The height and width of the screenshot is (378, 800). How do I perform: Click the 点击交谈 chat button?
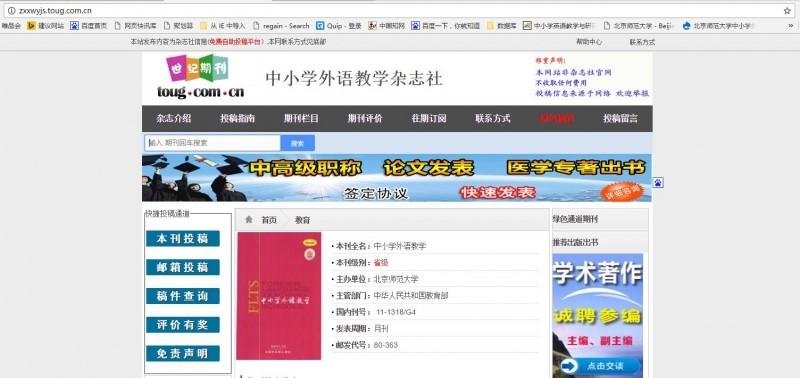click(x=600, y=366)
